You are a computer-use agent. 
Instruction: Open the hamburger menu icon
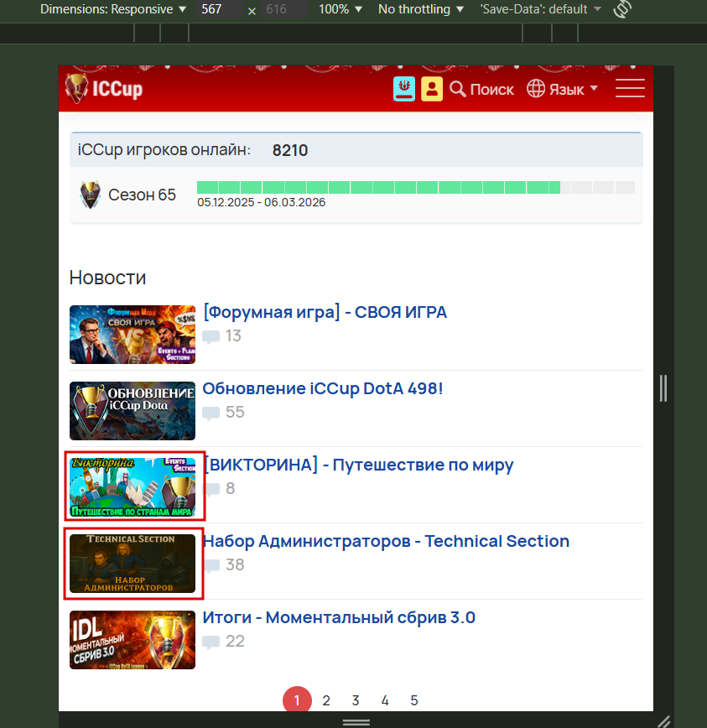[630, 88]
